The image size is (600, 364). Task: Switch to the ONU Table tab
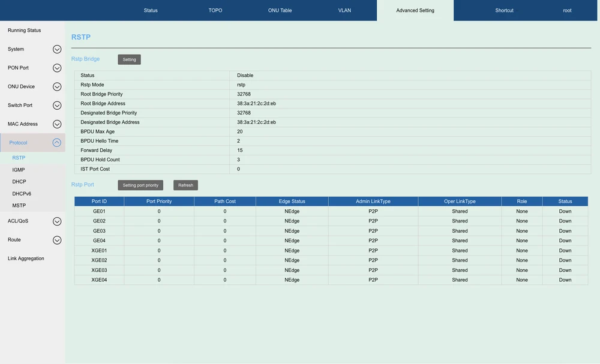point(280,10)
